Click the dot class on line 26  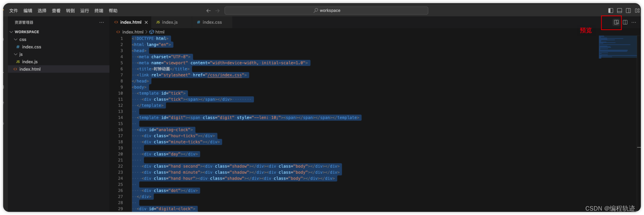pyautogui.click(x=174, y=191)
